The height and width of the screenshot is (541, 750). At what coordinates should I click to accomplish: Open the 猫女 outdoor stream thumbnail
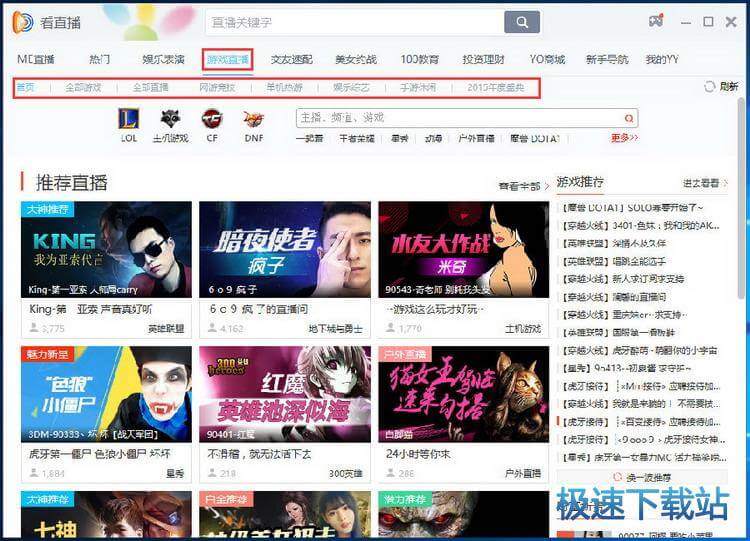(x=463, y=394)
